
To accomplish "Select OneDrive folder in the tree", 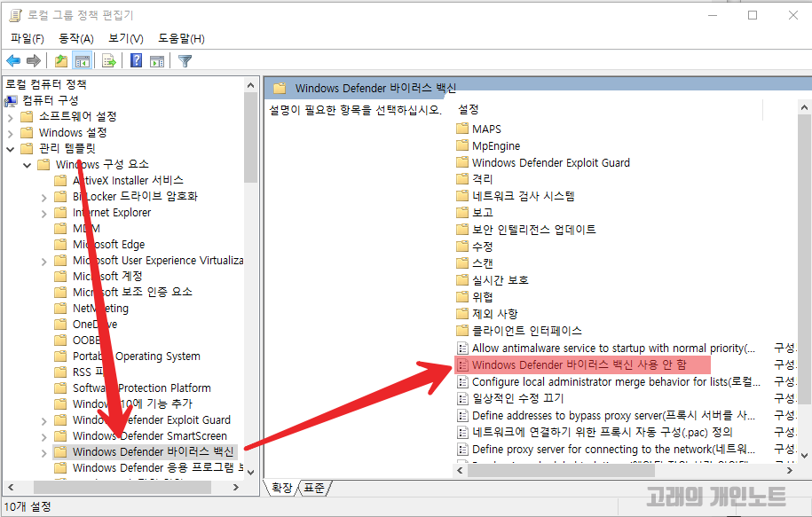I will coord(95,324).
